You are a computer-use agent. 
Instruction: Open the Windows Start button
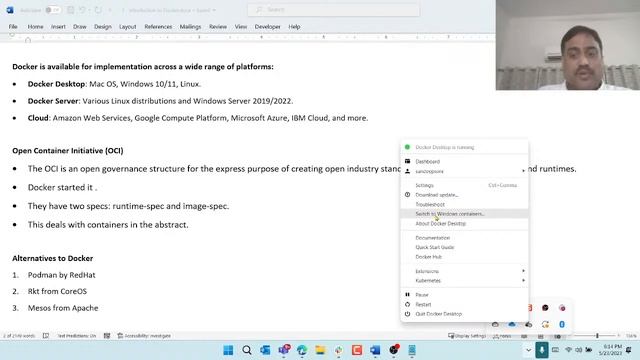coord(229,350)
